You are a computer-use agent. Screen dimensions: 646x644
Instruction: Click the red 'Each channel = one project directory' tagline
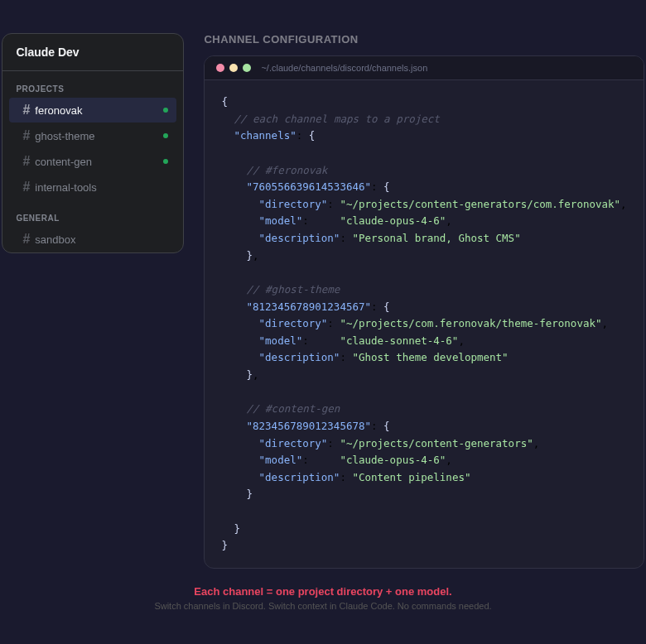323,592
